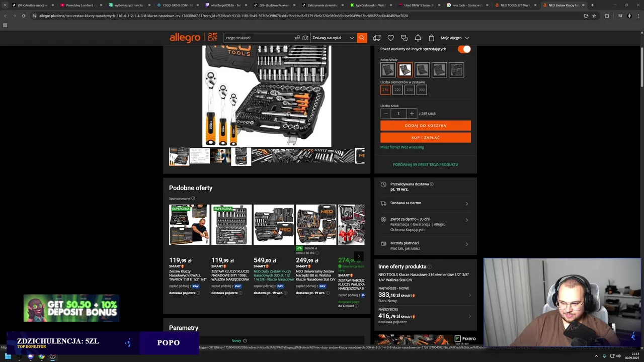
Task: Click KUP I ZAPŁAĆ button
Action: coord(426,138)
